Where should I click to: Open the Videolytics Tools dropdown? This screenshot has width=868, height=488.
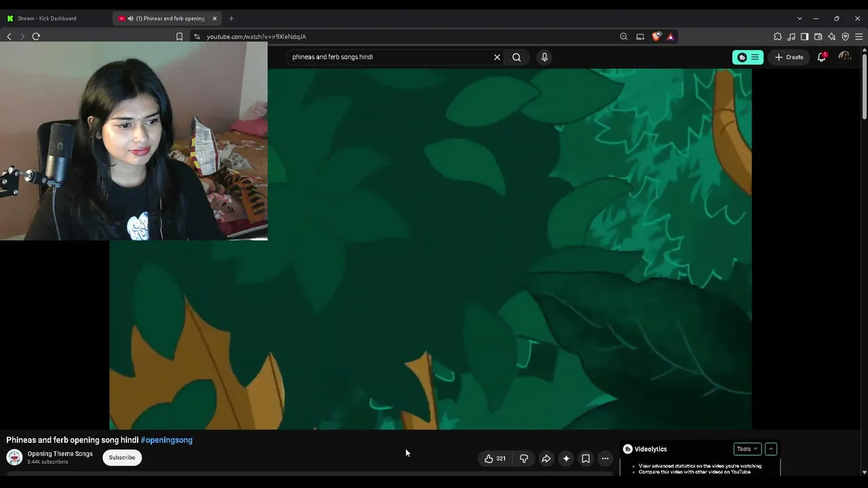pyautogui.click(x=747, y=449)
